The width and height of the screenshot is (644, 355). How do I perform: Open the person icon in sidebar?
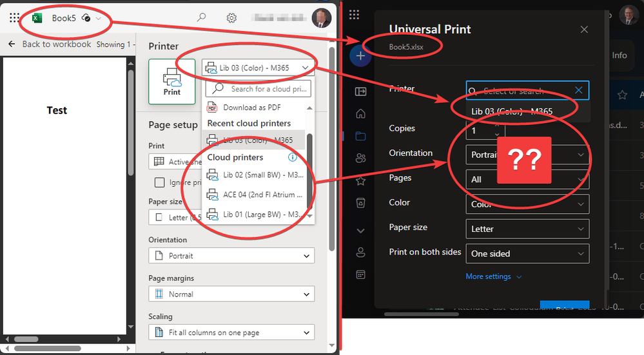pyautogui.click(x=360, y=253)
